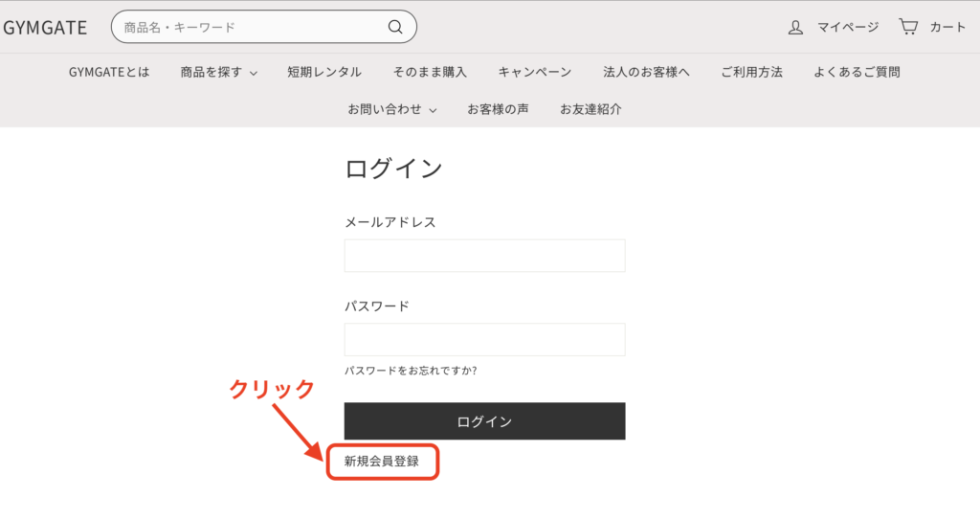Open the My Page account icon
This screenshot has width=980, height=520.
click(x=795, y=27)
